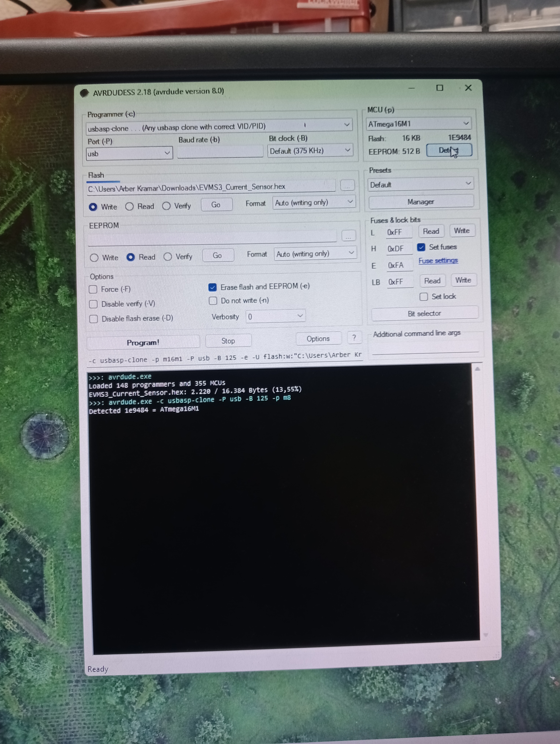Open the Bit clock dropdown

[348, 150]
